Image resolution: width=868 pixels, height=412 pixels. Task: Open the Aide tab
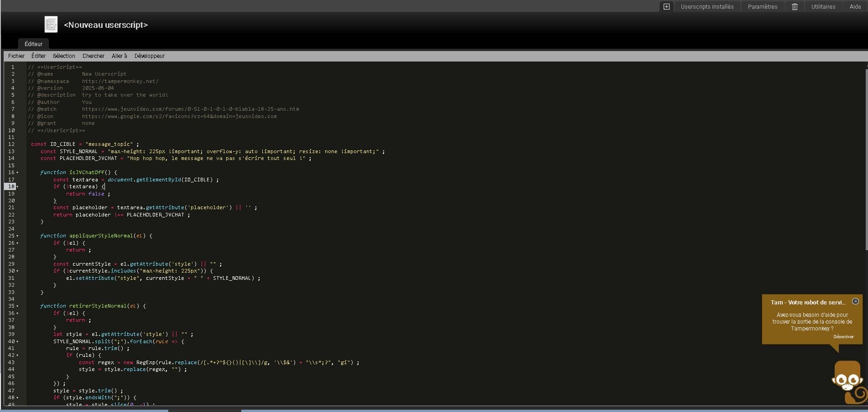click(x=855, y=6)
